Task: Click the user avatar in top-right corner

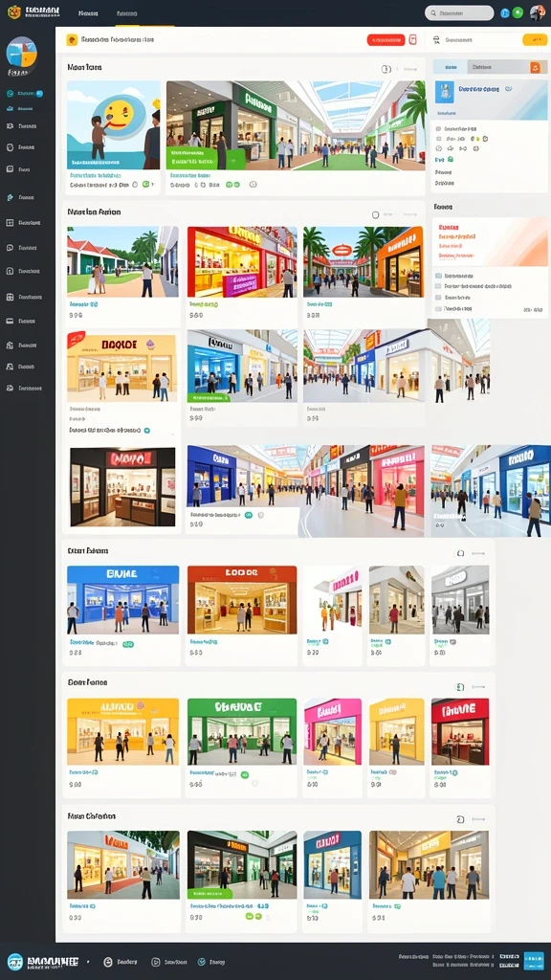Action: (x=537, y=12)
